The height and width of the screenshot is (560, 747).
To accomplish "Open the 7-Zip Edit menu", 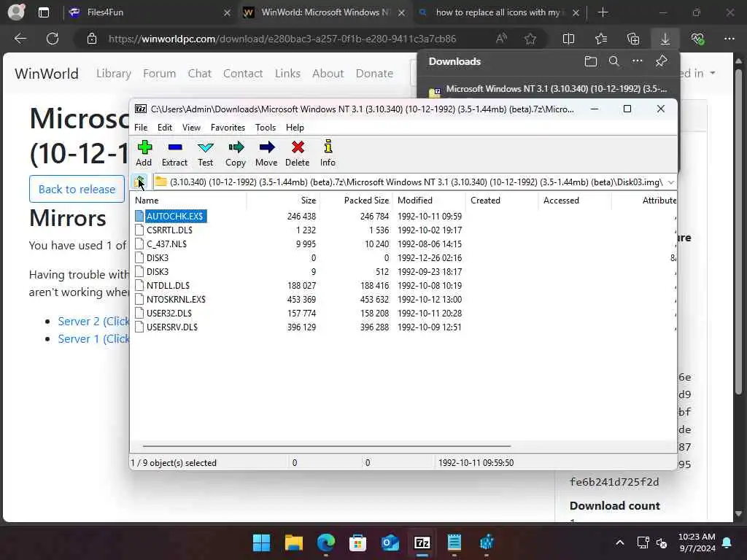I will click(x=165, y=128).
